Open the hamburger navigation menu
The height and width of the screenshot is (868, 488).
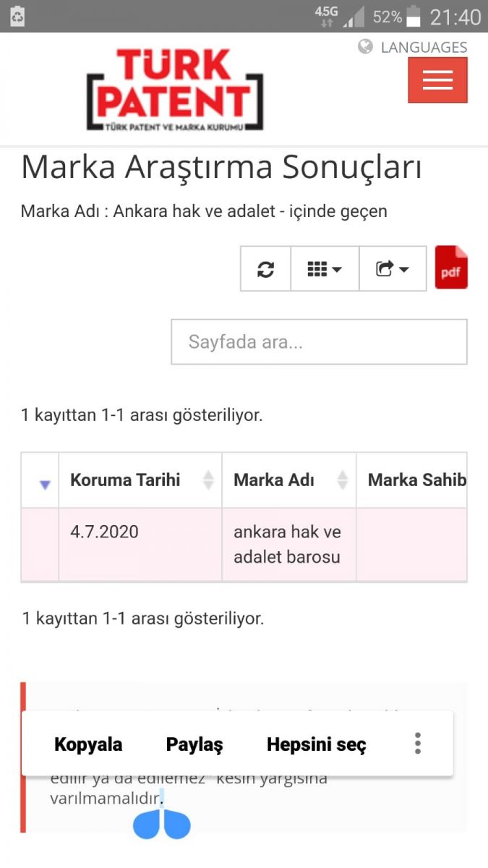click(437, 80)
